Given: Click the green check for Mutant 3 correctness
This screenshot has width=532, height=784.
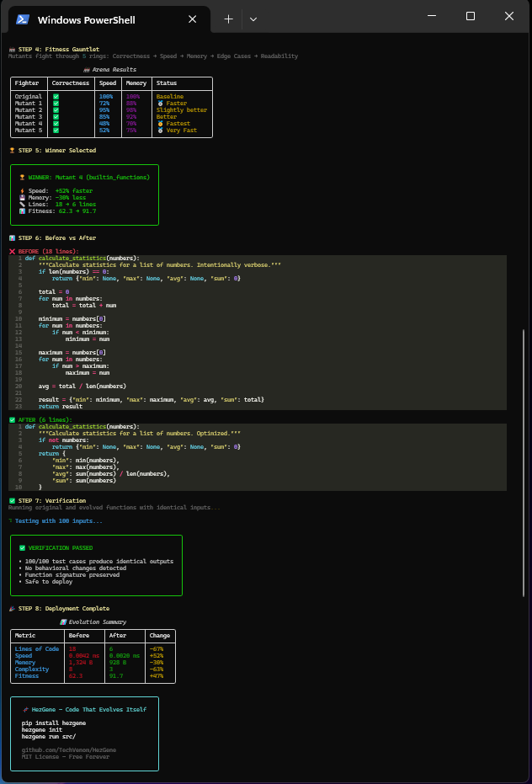Looking at the screenshot, I should (56, 116).
